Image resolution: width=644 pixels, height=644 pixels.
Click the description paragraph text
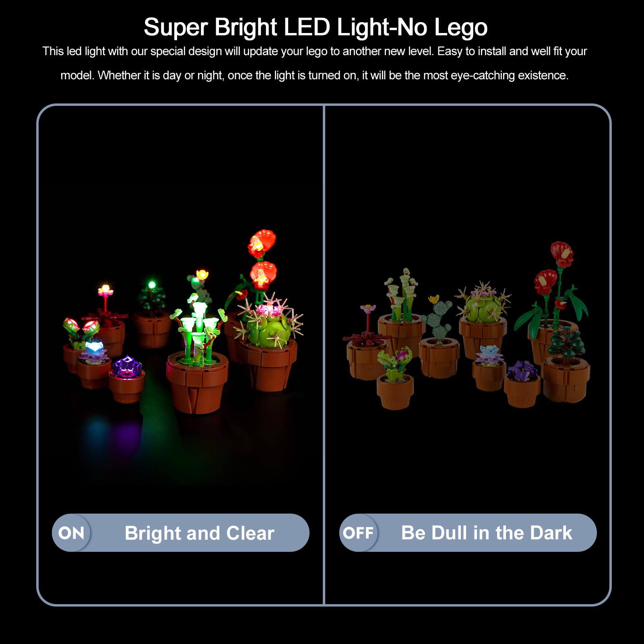[x=314, y=63]
